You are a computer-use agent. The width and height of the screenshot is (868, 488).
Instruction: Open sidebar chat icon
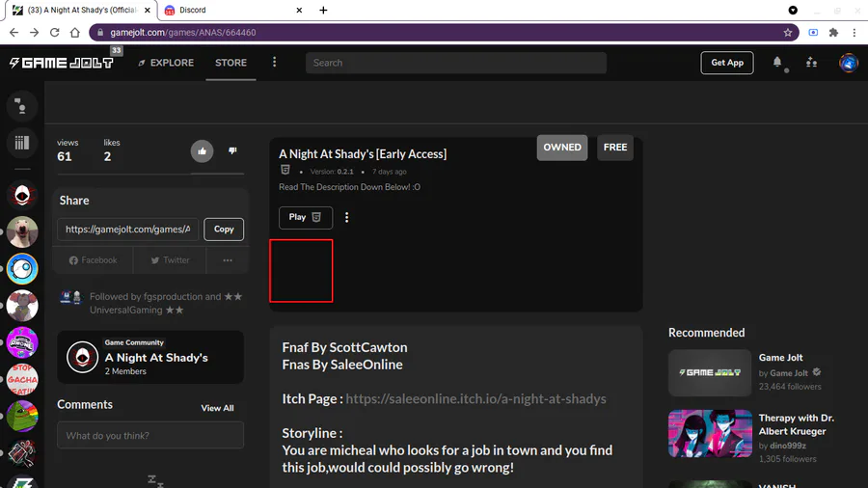[x=22, y=106]
